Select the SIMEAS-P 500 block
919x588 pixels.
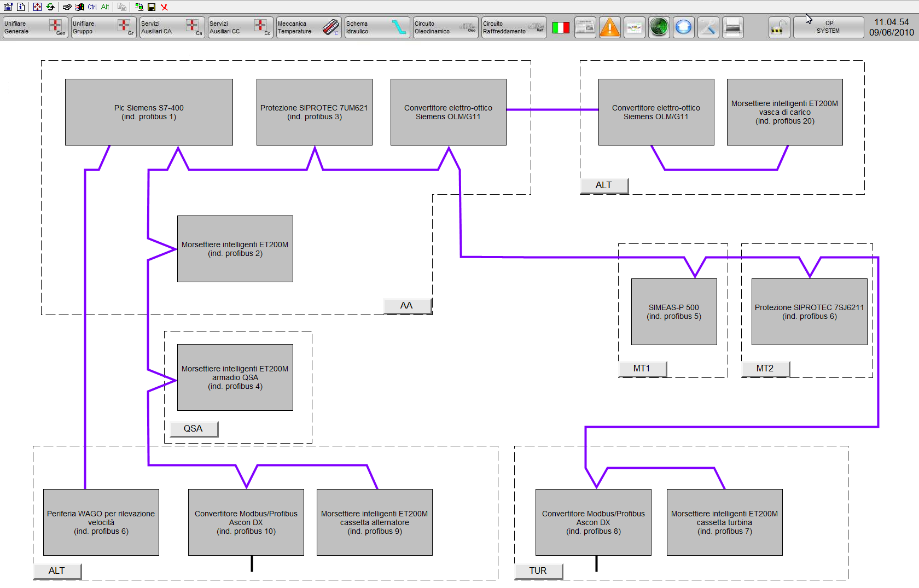click(x=674, y=312)
